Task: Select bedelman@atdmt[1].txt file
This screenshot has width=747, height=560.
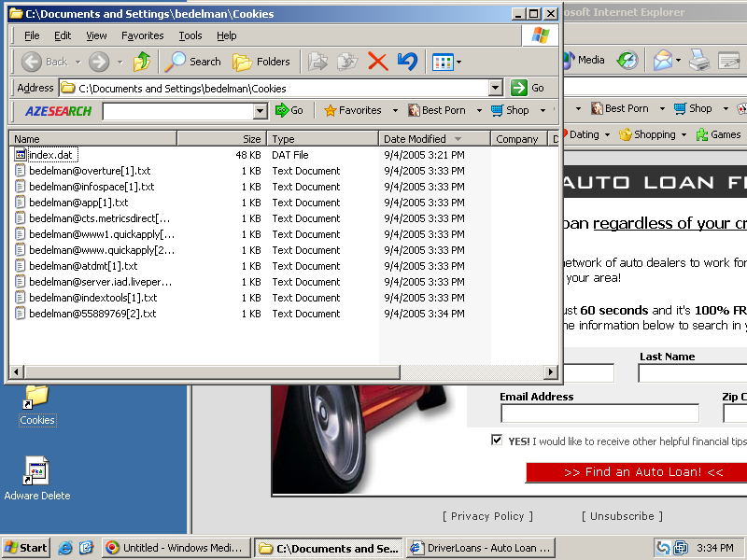Action: pos(83,266)
